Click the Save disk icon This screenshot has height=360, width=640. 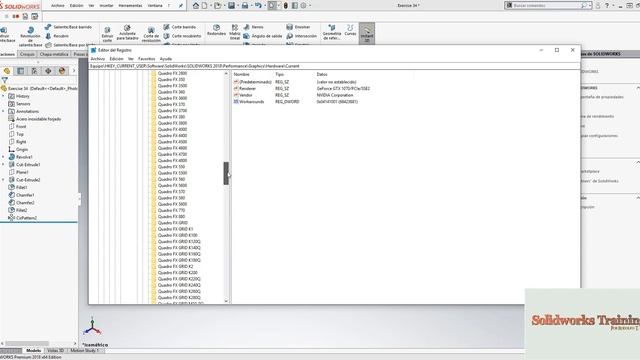pos(231,5)
